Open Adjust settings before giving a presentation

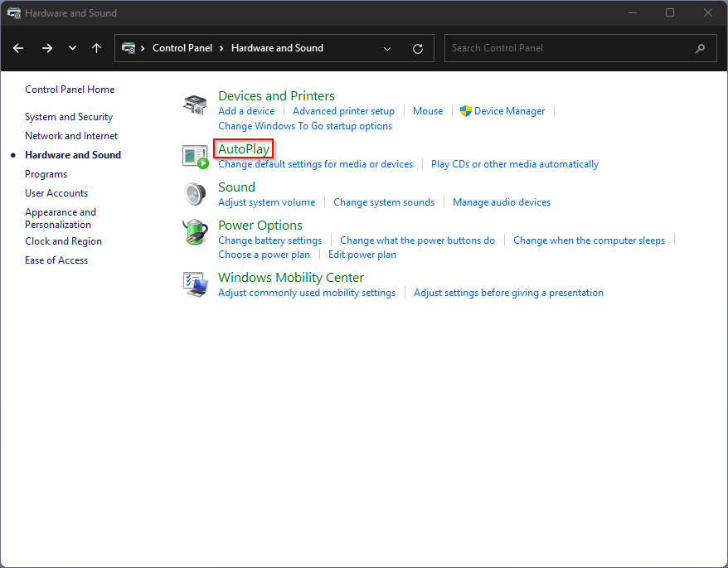[x=508, y=293]
